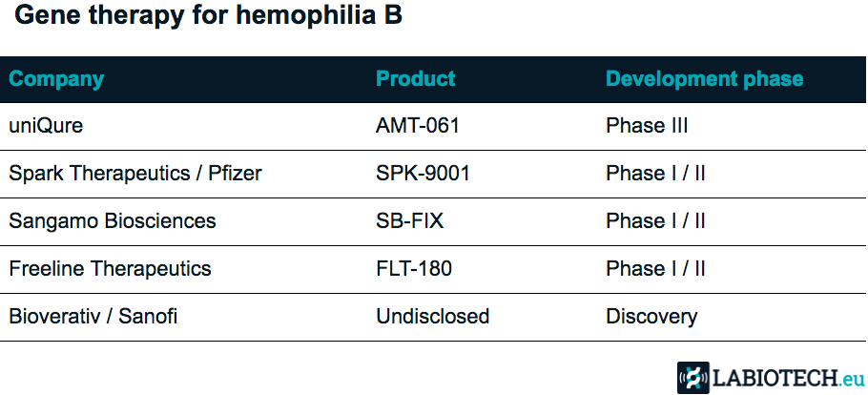Select the AMT-061 product cell
The image size is (868, 395).
click(418, 126)
